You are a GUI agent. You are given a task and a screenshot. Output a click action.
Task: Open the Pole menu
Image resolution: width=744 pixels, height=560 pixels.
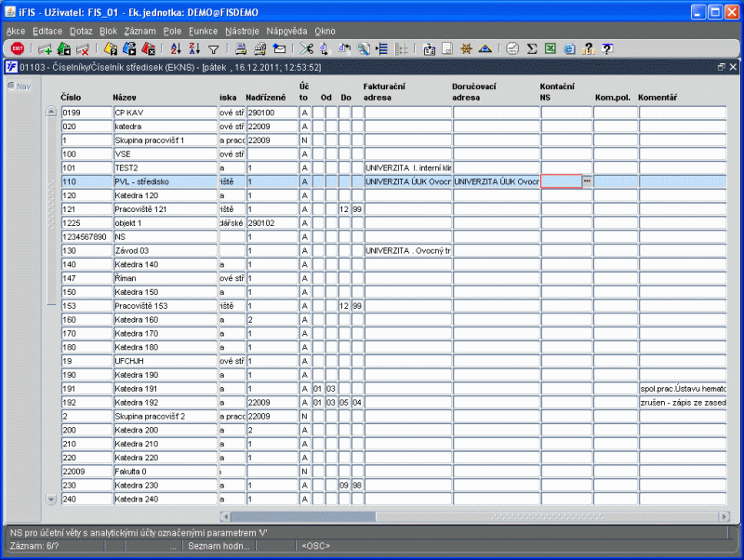point(172,31)
